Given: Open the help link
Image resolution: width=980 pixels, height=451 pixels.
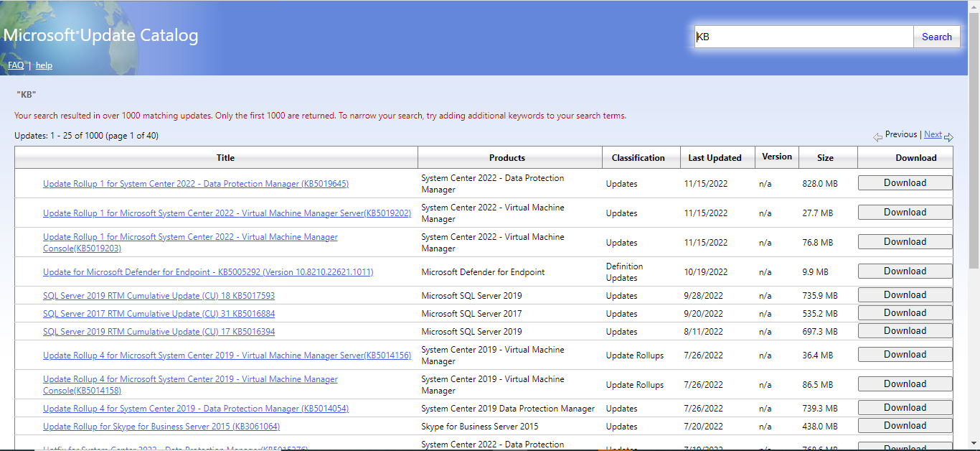Looking at the screenshot, I should (44, 65).
